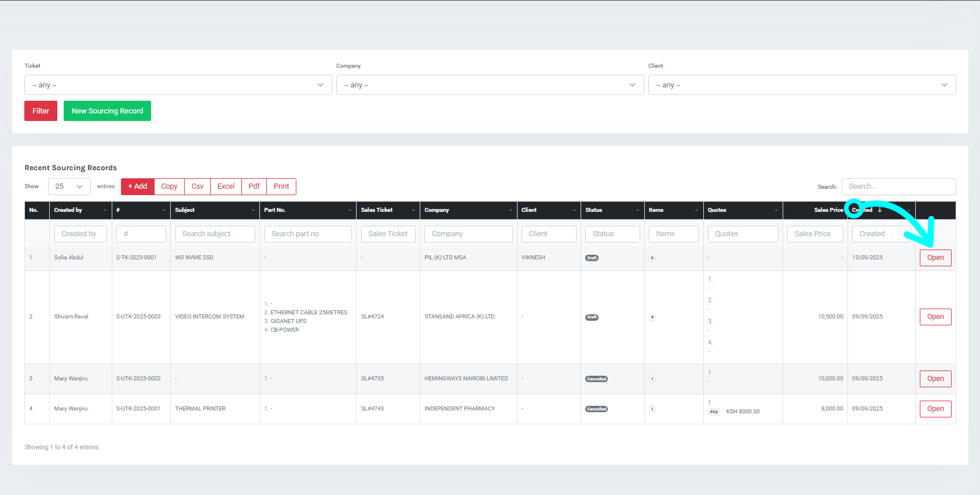The height and width of the screenshot is (495, 980).
Task: Sort by Quotes column header
Action: 742,210
